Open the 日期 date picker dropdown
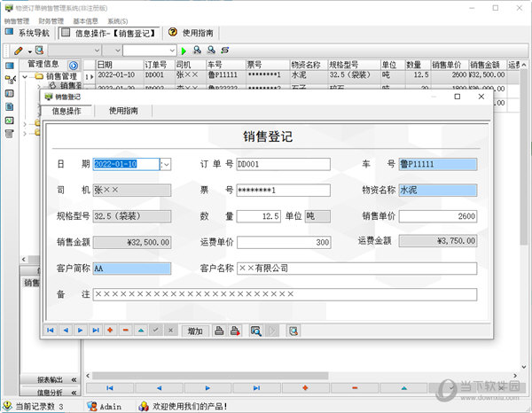532x413 pixels. click(x=166, y=165)
